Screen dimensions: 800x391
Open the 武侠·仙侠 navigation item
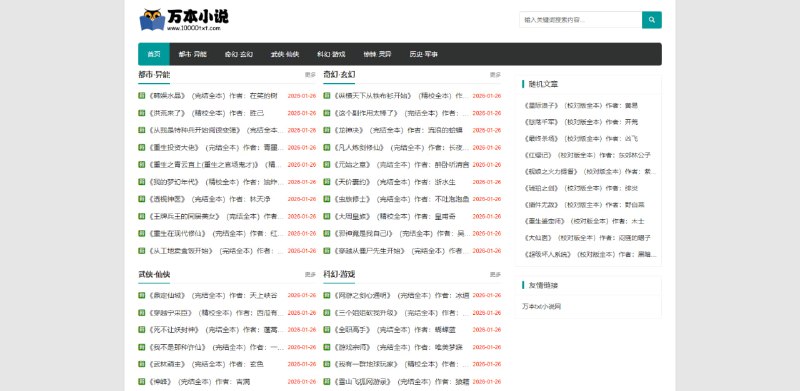(285, 54)
